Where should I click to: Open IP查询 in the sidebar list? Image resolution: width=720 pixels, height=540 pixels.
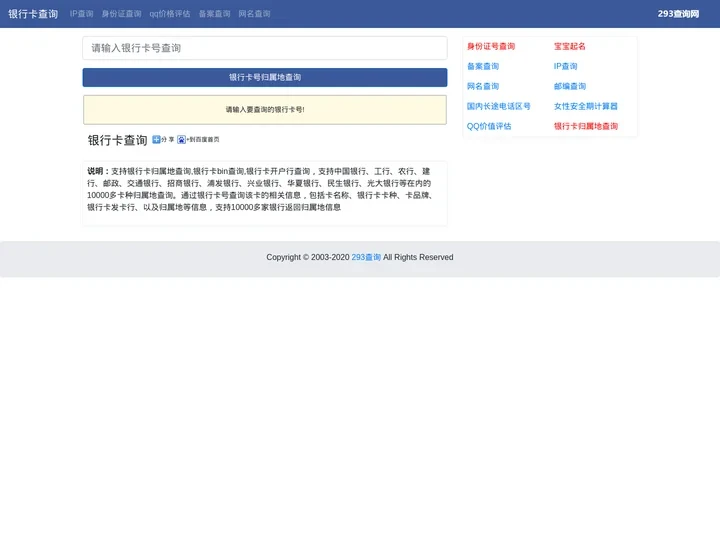566,66
